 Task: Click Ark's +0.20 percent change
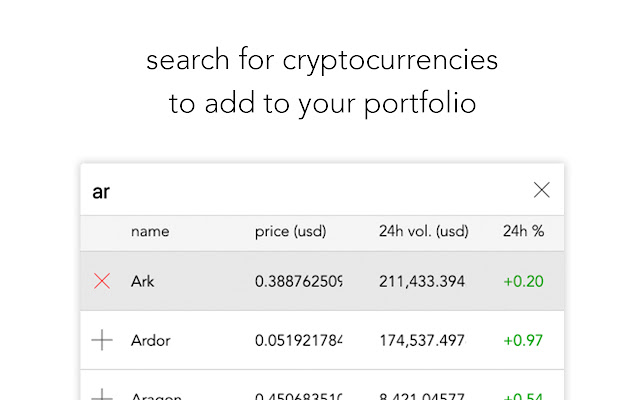523,281
